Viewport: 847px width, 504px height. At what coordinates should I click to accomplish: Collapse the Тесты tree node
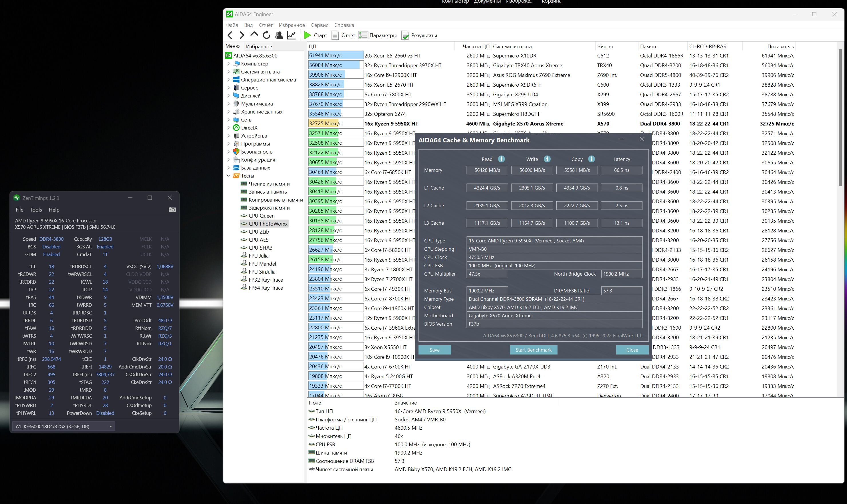228,176
